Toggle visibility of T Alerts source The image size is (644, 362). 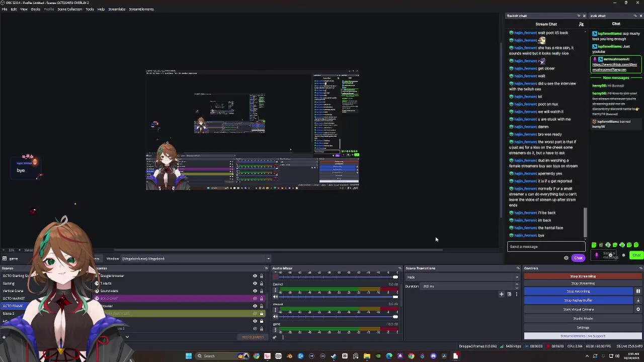(x=255, y=284)
